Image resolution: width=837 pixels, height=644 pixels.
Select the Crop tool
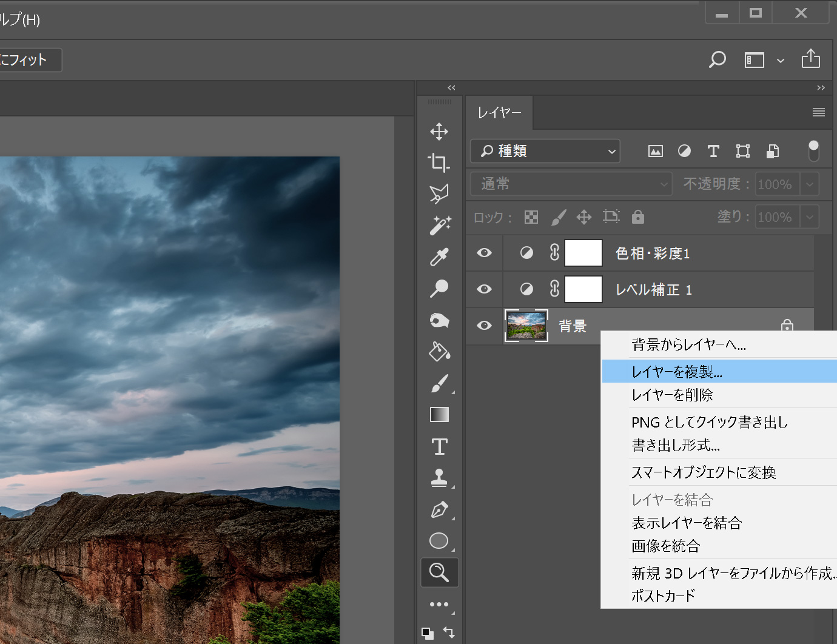coord(439,163)
